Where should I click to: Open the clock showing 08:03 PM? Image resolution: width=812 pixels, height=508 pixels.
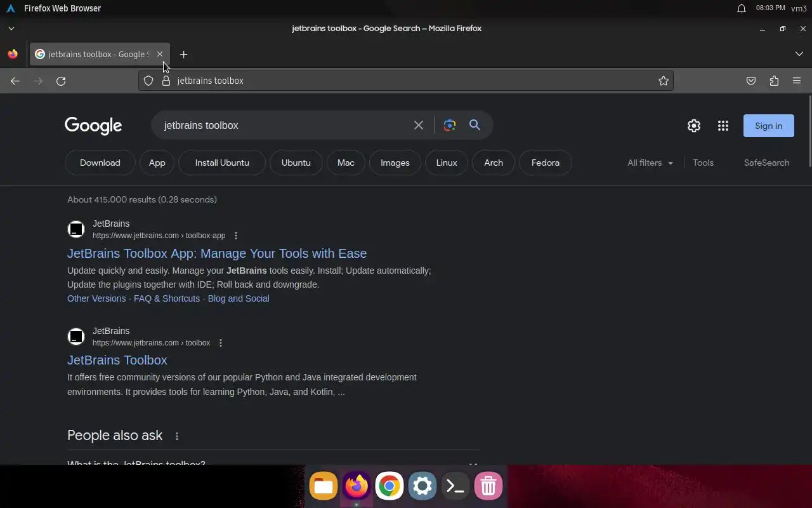pyautogui.click(x=770, y=8)
